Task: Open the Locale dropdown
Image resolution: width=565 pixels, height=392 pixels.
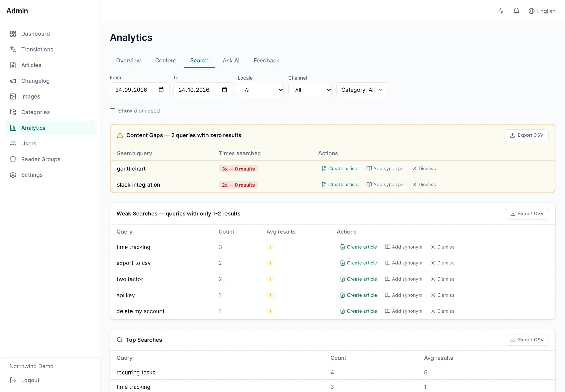Action: 260,90
